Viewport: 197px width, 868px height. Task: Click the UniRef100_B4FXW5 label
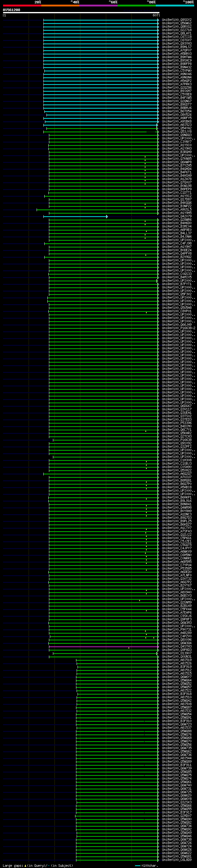coord(176,98)
